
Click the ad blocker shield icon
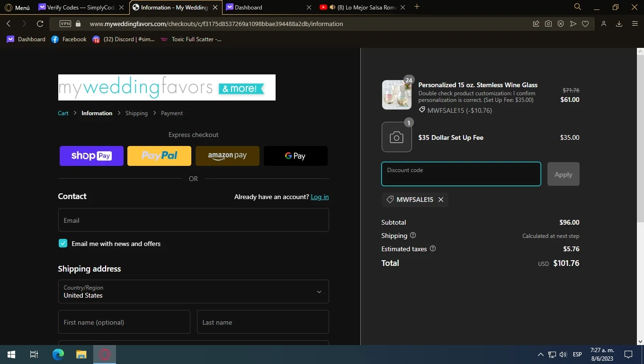pos(561,24)
